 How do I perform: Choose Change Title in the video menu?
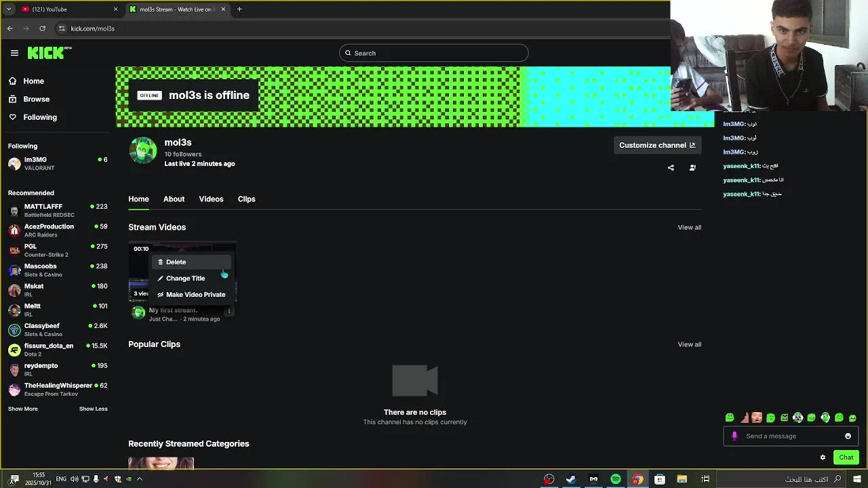click(193, 278)
